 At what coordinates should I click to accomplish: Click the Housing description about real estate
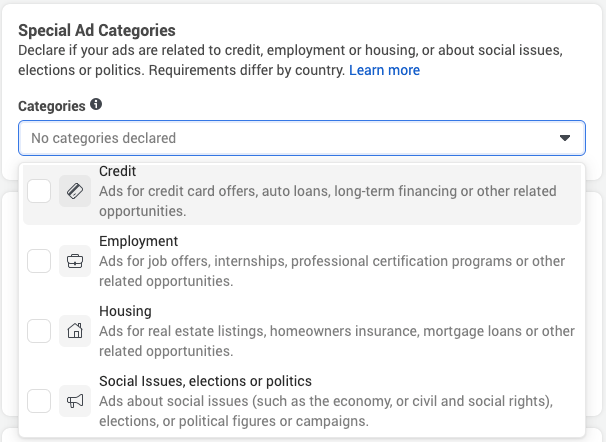(337, 341)
